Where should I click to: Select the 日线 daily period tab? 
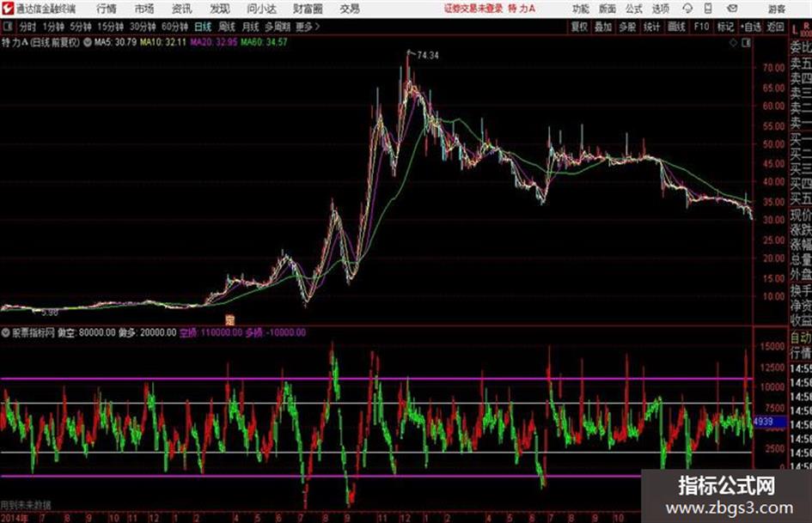[203, 27]
